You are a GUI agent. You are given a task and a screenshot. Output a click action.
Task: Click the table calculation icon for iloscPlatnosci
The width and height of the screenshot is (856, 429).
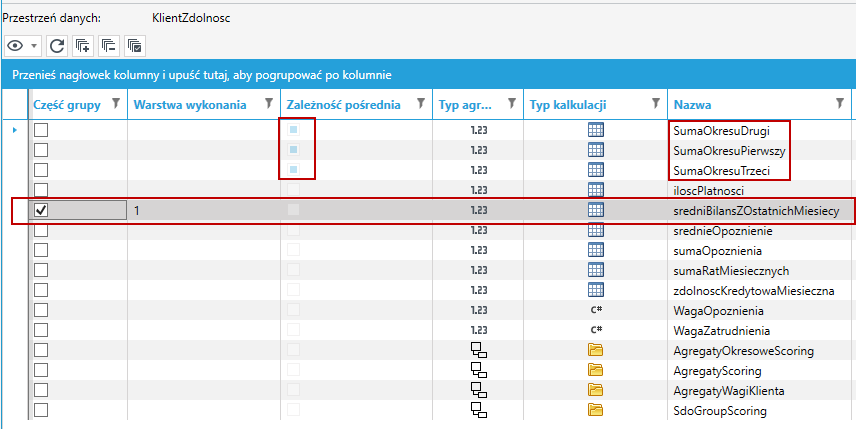pos(596,190)
